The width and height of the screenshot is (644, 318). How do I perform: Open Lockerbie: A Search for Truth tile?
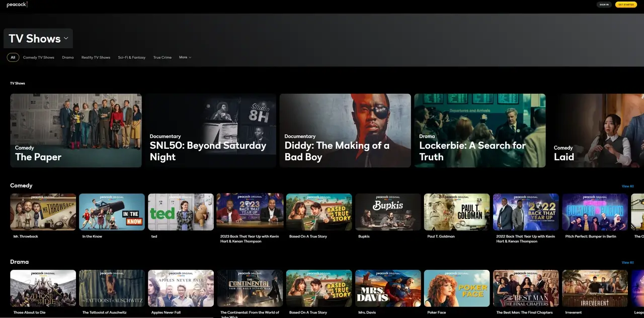point(479,130)
